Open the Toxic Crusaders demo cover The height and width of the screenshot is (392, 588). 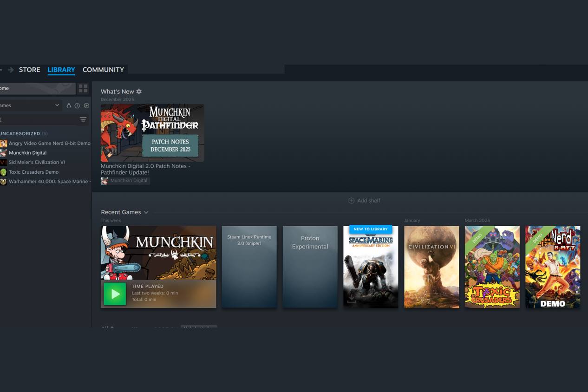click(x=492, y=267)
